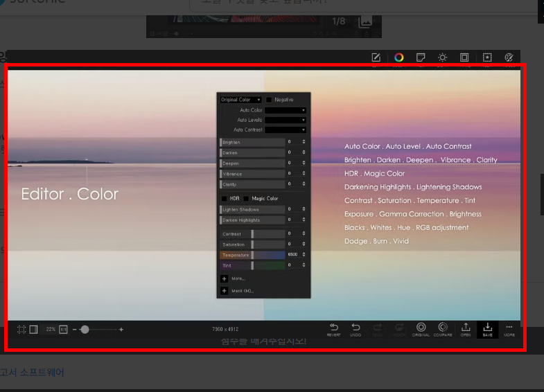Image resolution: width=544 pixels, height=392 pixels.
Task: Click the plus icon beside Mask (M)
Action: [x=224, y=291]
